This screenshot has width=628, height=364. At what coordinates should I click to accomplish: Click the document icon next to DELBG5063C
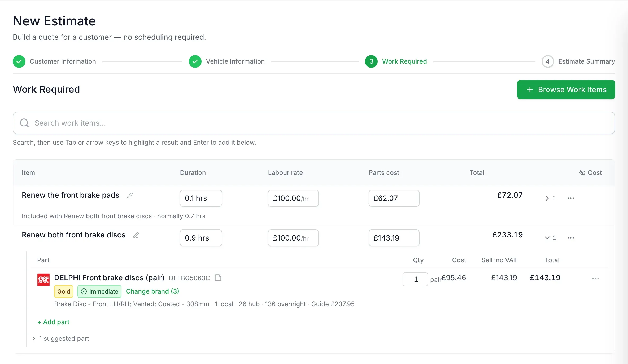(x=218, y=278)
